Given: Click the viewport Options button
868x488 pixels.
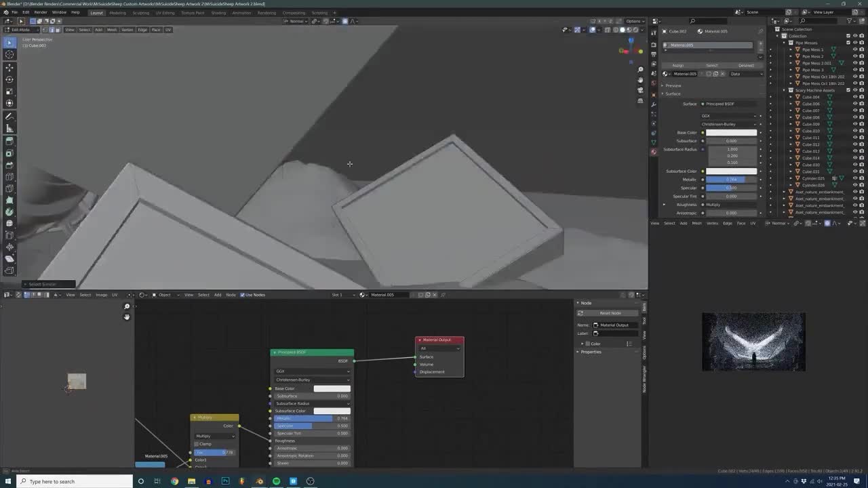Looking at the screenshot, I should (x=634, y=21).
